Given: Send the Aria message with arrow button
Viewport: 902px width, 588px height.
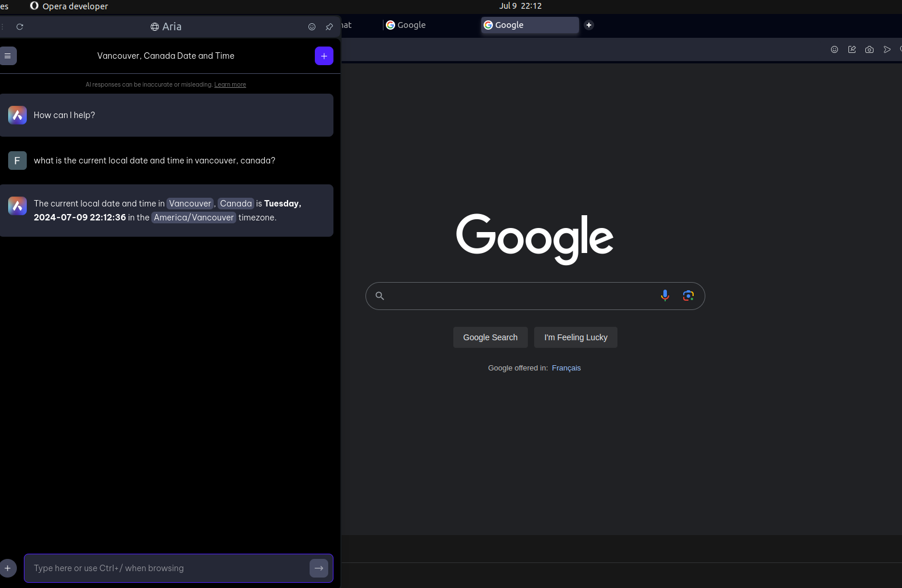Looking at the screenshot, I should [319, 568].
